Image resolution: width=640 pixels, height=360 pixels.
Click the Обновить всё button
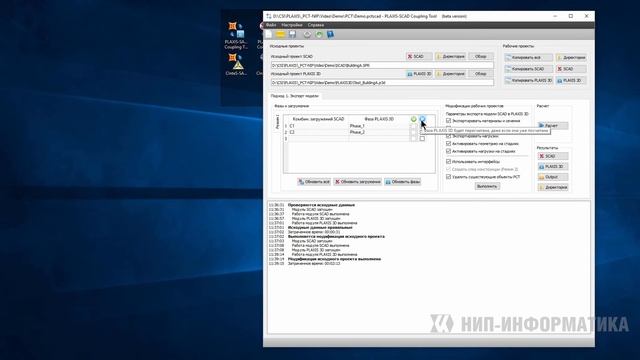[314, 182]
